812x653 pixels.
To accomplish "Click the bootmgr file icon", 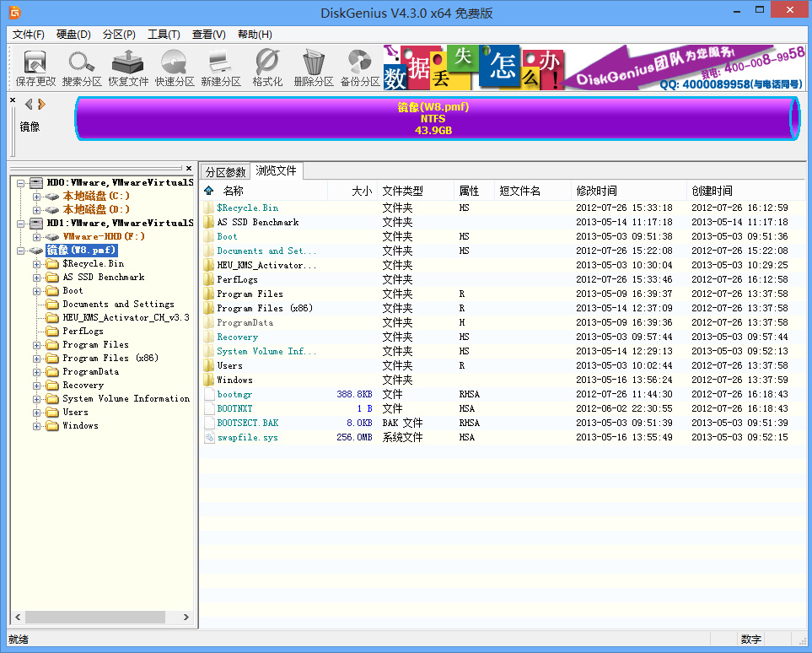I will tap(209, 394).
